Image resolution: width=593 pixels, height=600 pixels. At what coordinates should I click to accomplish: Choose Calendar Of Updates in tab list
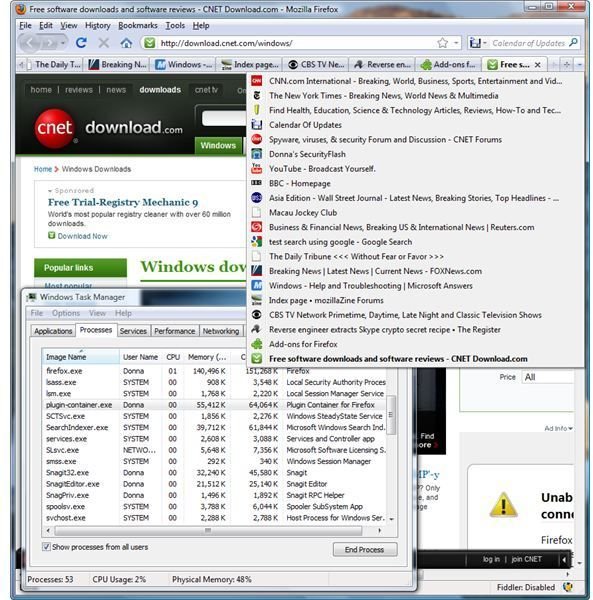tap(415, 125)
